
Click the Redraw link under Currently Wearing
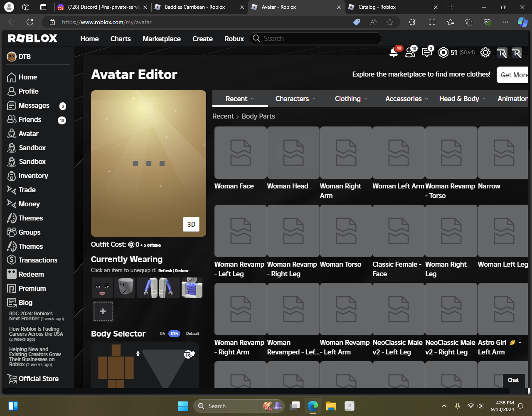[x=182, y=271]
